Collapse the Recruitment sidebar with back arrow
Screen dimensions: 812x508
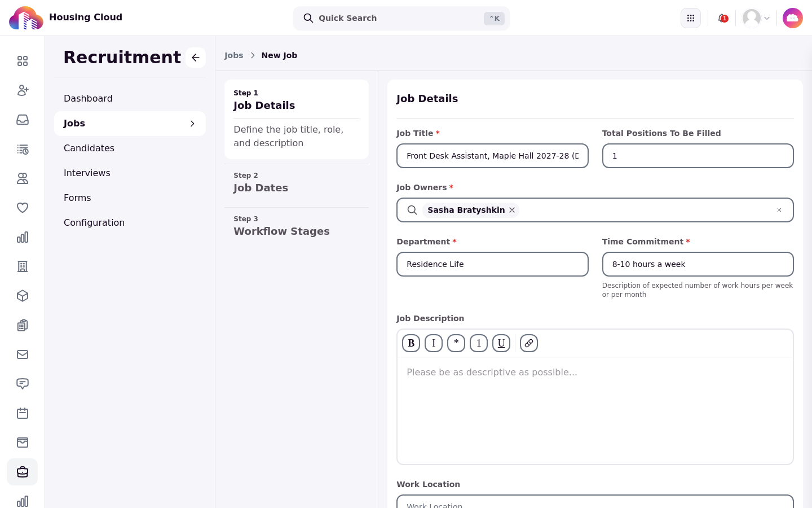196,58
